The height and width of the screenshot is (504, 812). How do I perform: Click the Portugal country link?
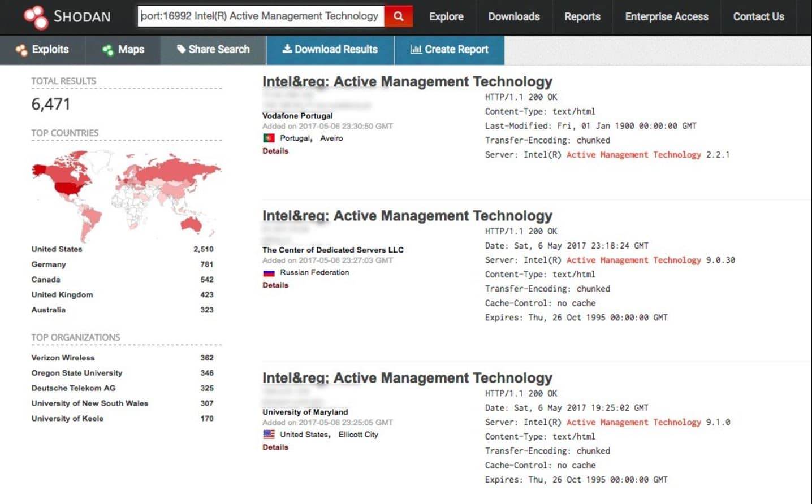(295, 138)
